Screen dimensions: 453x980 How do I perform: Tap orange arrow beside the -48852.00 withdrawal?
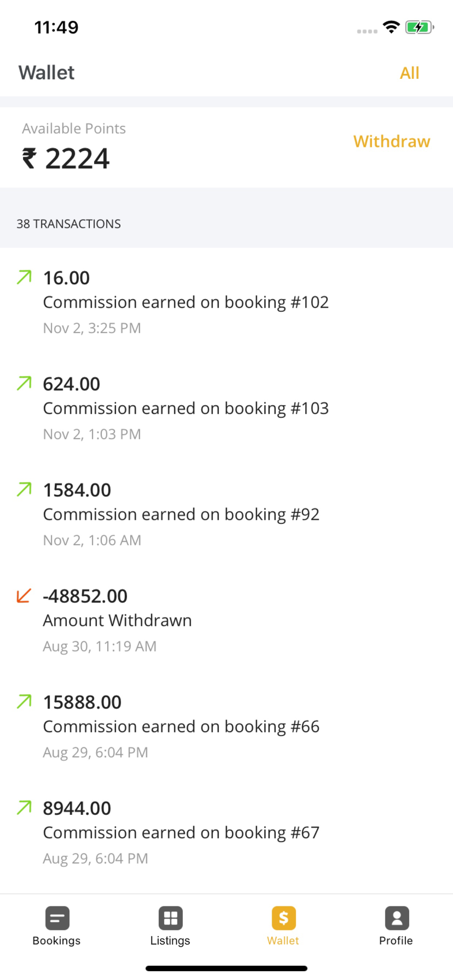24,595
